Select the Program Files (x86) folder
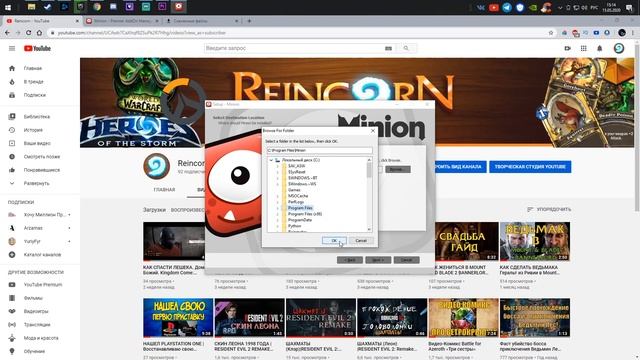This screenshot has width=640, height=360. click(x=304, y=214)
